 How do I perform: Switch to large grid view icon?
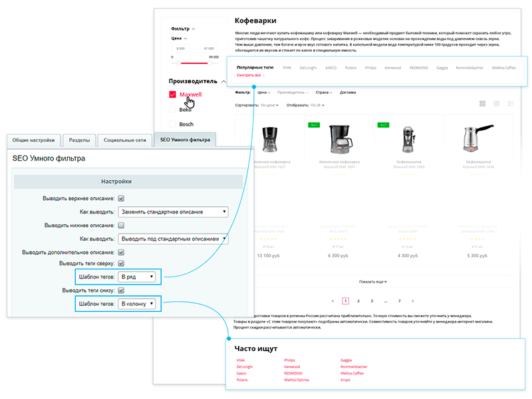[x=482, y=104]
